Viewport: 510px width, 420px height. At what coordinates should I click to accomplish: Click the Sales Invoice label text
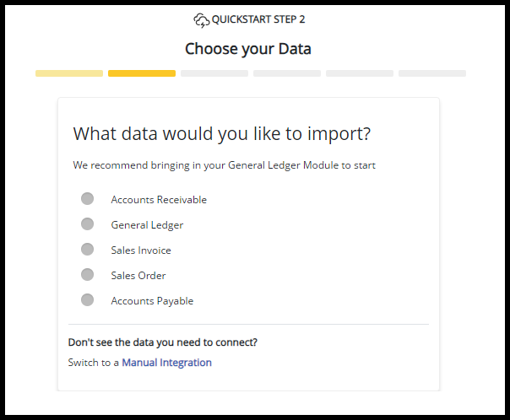tap(141, 250)
